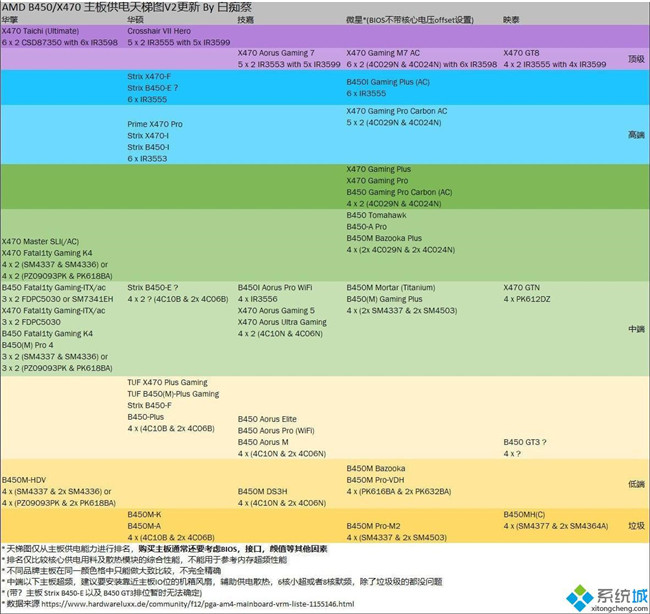The image size is (650, 614).
Task: Click the 'Strix X470-I' entry
Action: pyautogui.click(x=148, y=136)
